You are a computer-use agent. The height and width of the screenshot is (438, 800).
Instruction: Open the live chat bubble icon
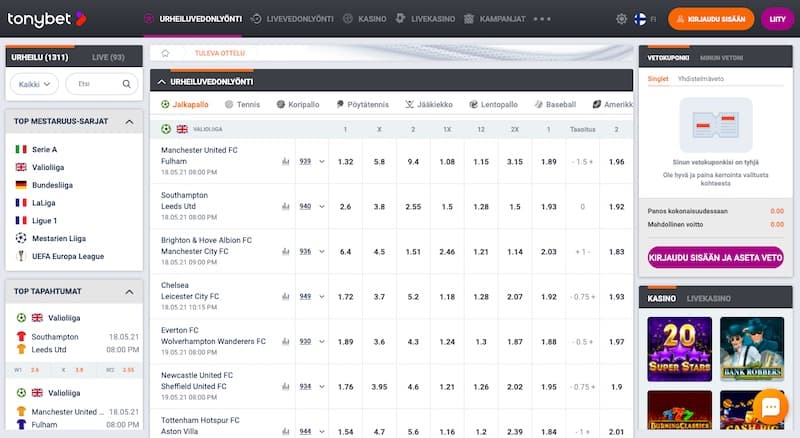coord(770,407)
